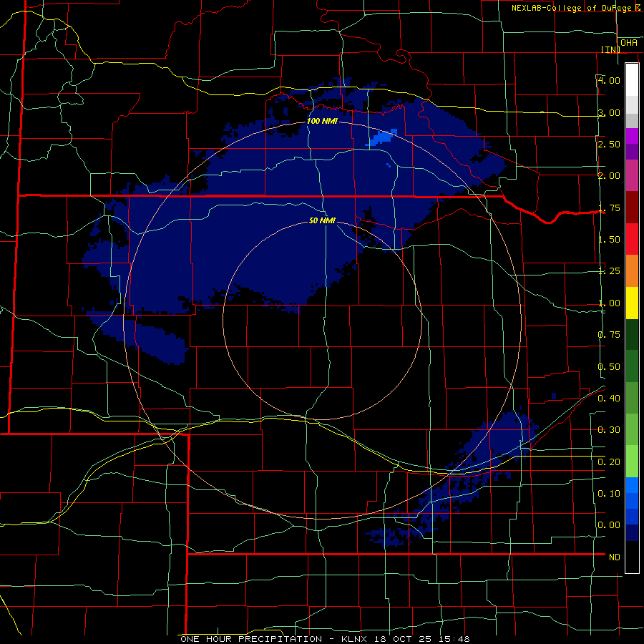Select the black ND swatch in the color scale
644x644 pixels.
tap(632, 557)
